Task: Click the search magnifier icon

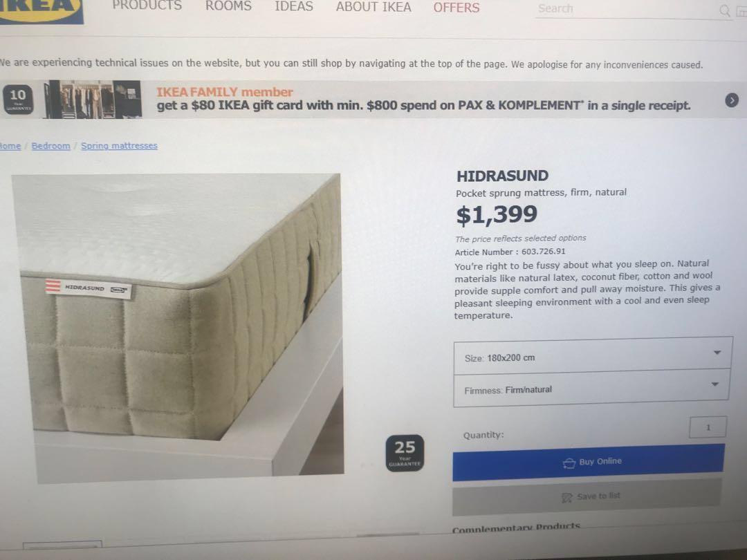Action: [725, 10]
